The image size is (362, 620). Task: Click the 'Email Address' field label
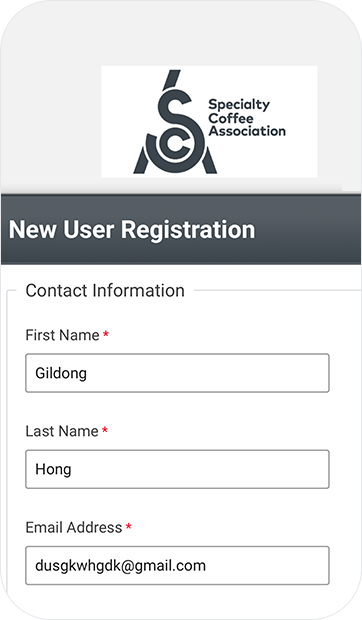[x=74, y=527]
